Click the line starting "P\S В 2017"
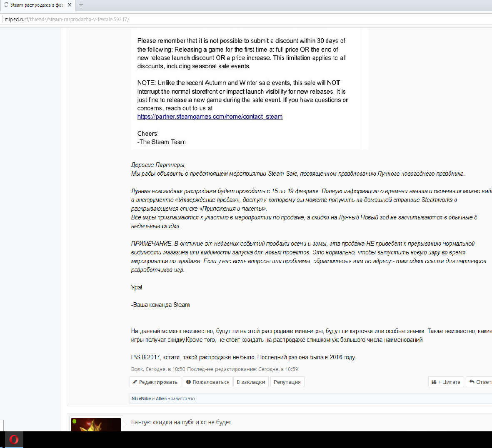 coord(243,357)
